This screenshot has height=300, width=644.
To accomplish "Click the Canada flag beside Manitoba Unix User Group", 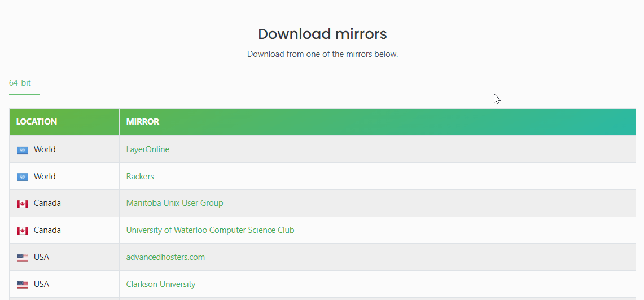I will click(x=23, y=204).
